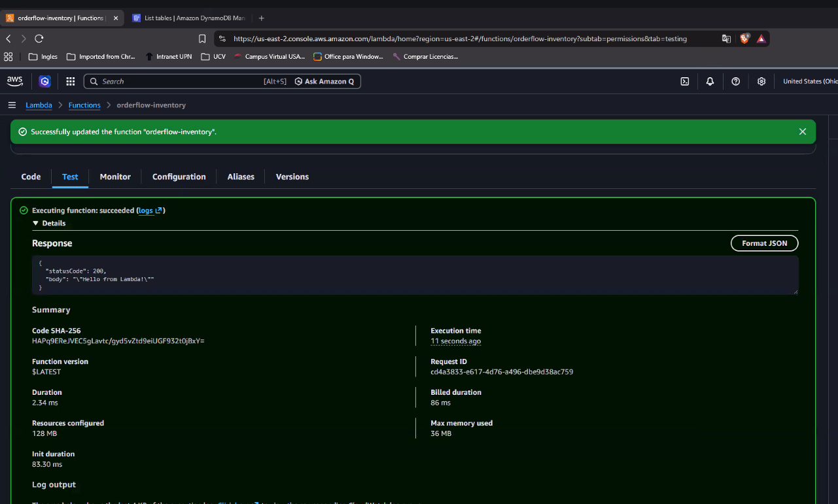Open the Intranet UPN bookmark
This screenshot has height=504, width=838.
168,57
